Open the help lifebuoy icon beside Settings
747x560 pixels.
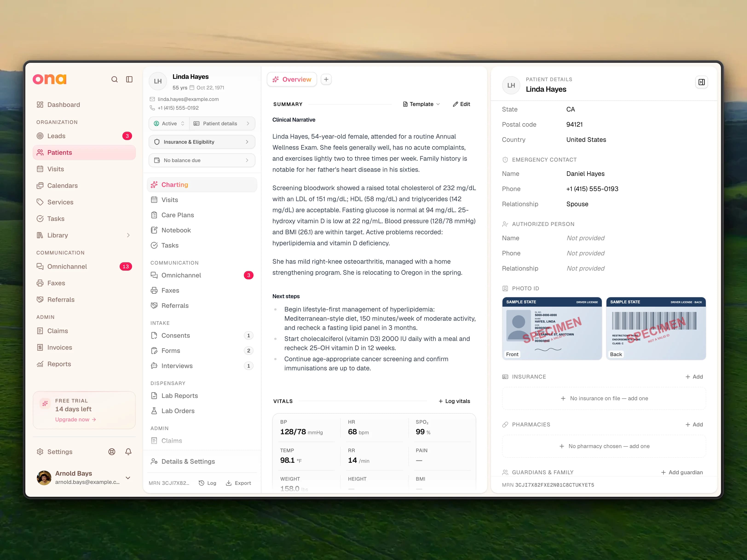(112, 452)
